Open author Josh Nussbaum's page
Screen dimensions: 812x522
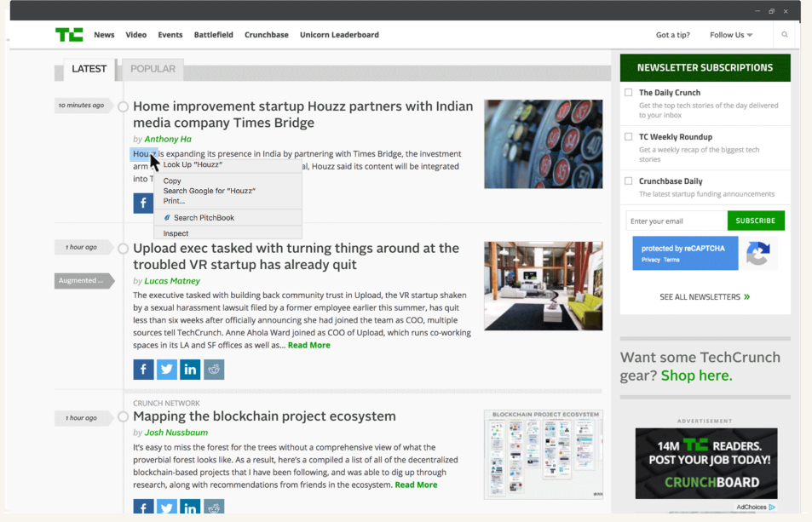click(176, 433)
